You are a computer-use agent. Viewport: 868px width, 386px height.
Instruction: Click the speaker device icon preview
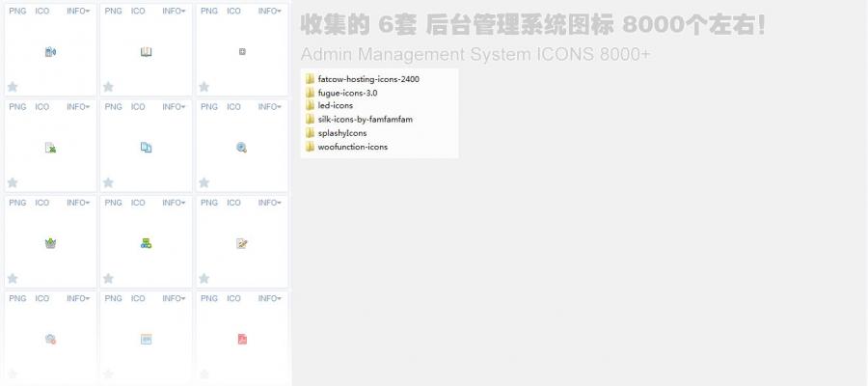[50, 52]
